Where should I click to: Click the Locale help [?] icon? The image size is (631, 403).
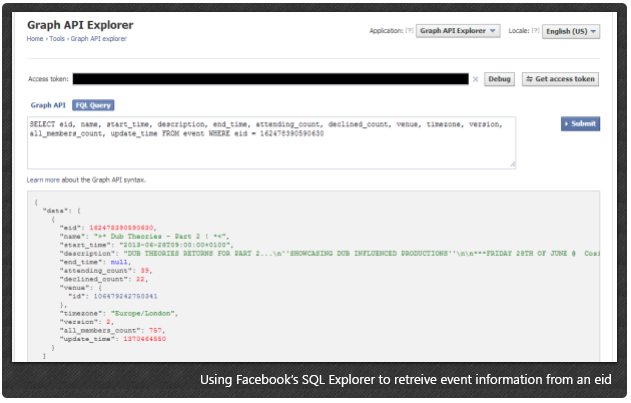pos(536,30)
